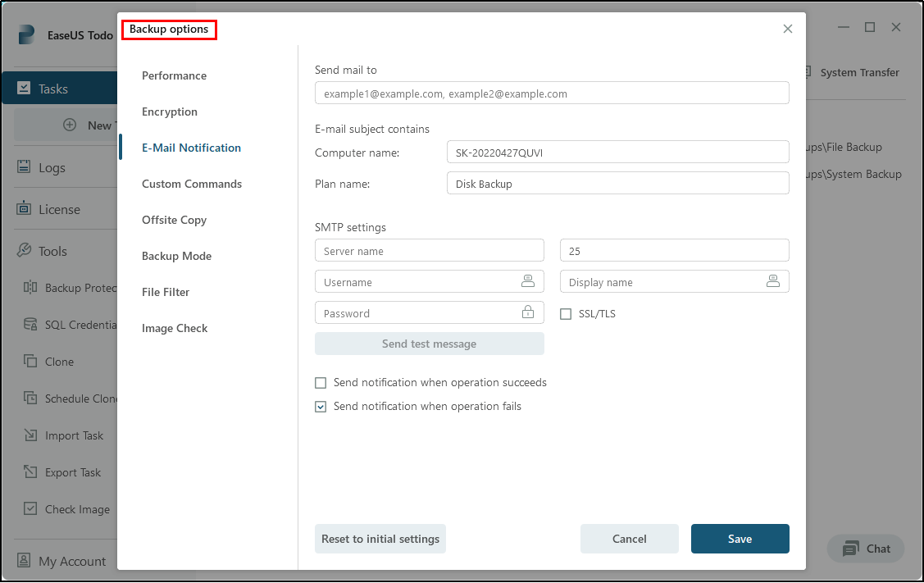This screenshot has width=924, height=583.
Task: Enable notification when operation succeeds
Action: pos(321,382)
